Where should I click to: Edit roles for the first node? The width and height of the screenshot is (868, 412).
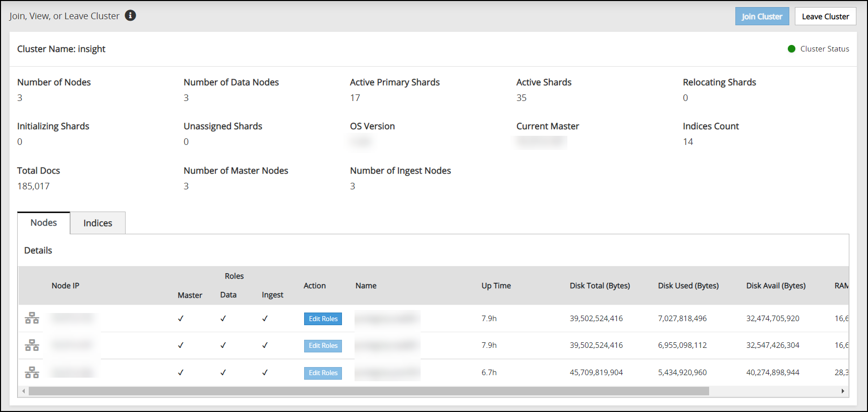(x=323, y=319)
